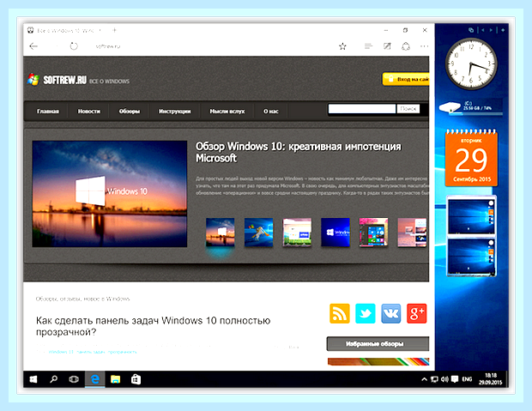Select the sixth pink partially shown thumbnail

point(412,233)
